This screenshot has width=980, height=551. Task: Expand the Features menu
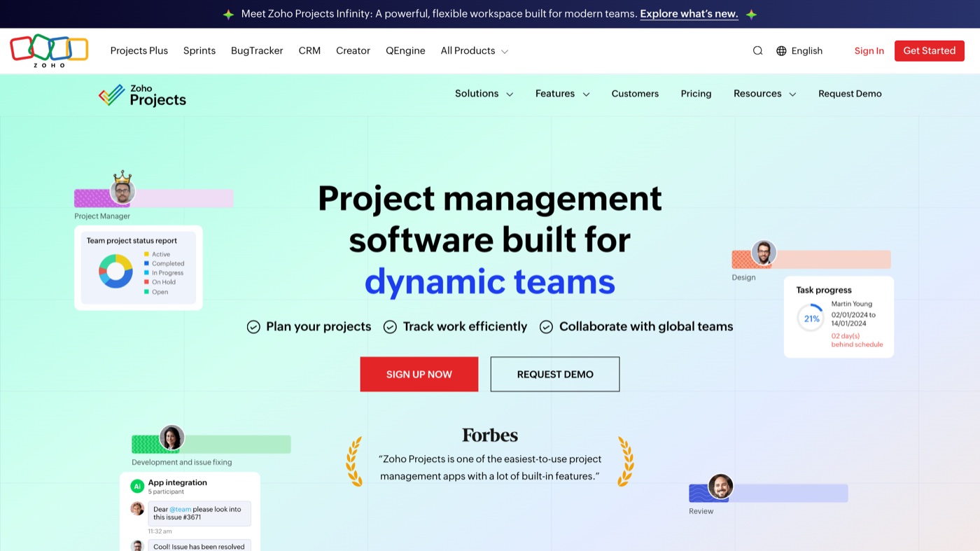click(562, 94)
